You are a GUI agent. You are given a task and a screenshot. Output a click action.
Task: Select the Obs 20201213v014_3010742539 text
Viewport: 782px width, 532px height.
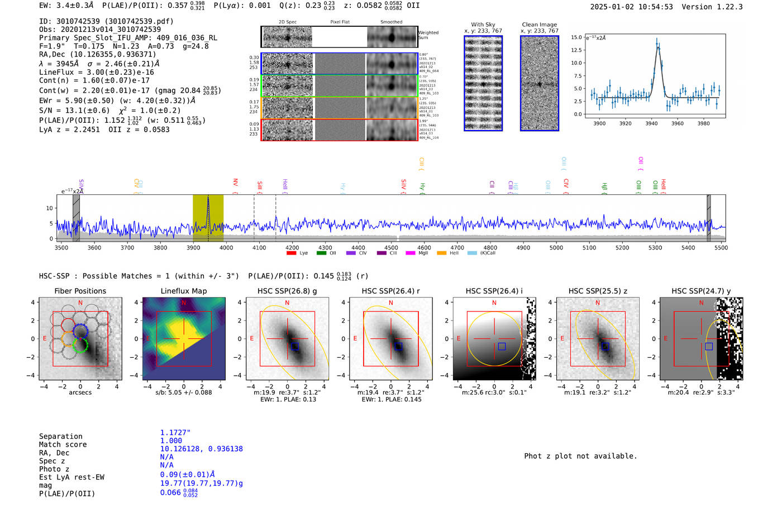tap(100, 30)
